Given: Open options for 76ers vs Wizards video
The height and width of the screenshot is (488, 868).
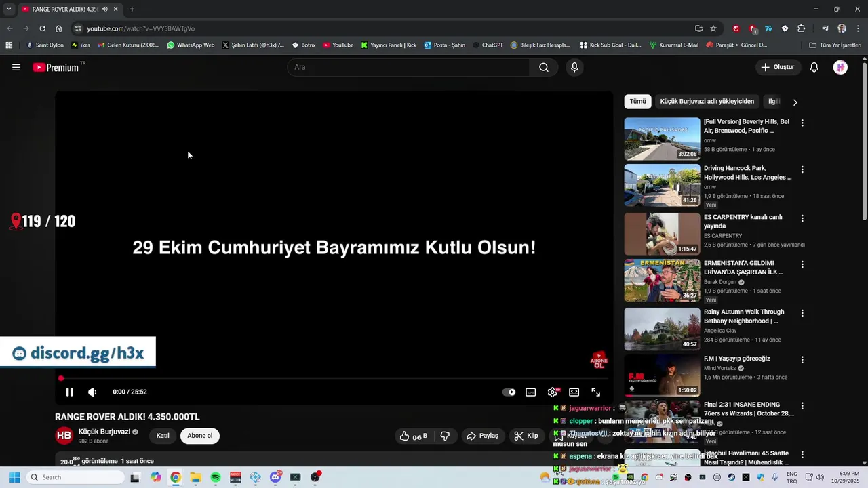Looking at the screenshot, I should click(802, 406).
